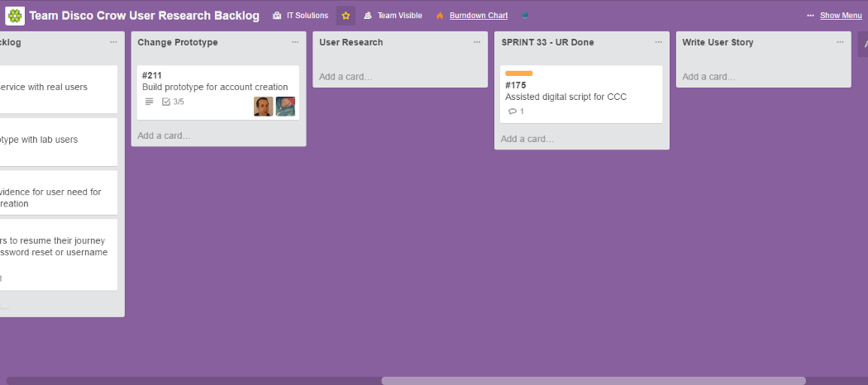Click the orange label on card #175
Screen dimensions: 868x385
pyautogui.click(x=518, y=73)
